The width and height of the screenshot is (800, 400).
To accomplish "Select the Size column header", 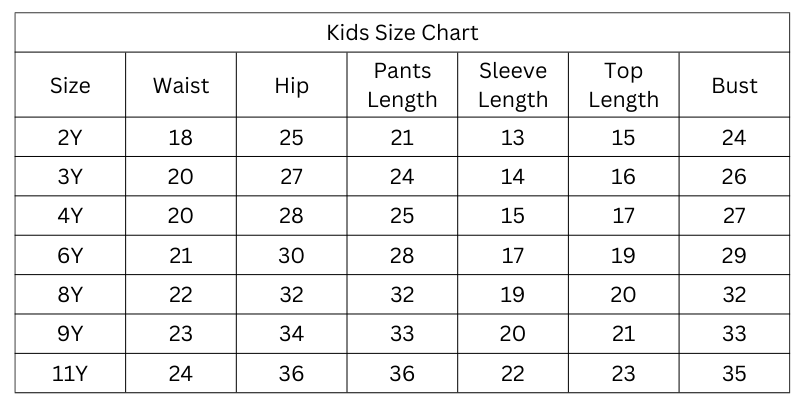I will [x=70, y=85].
